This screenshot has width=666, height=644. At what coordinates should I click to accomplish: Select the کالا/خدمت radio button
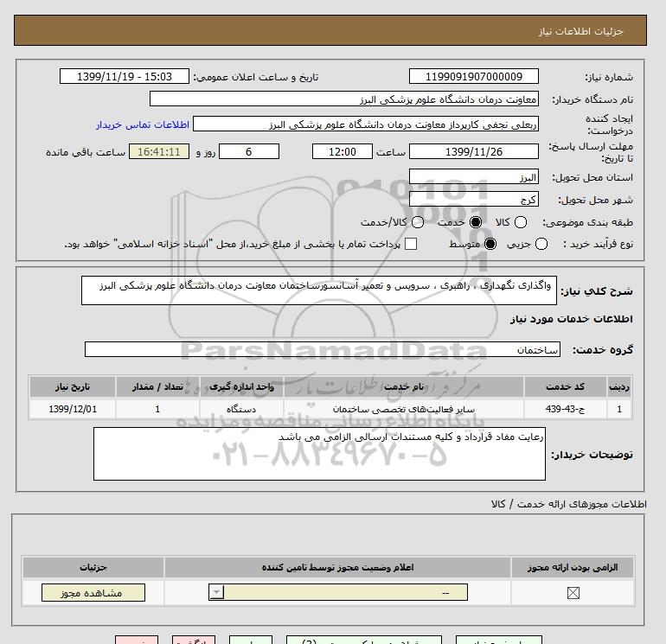pos(418,222)
